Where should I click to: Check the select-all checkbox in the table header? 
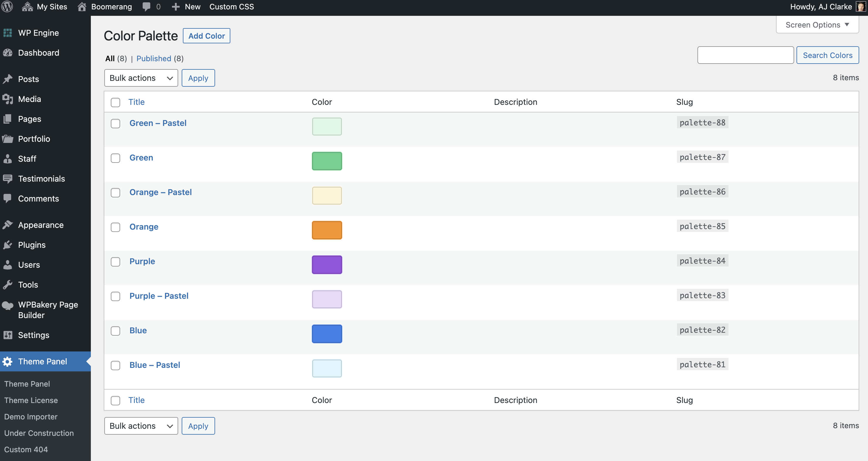(115, 103)
